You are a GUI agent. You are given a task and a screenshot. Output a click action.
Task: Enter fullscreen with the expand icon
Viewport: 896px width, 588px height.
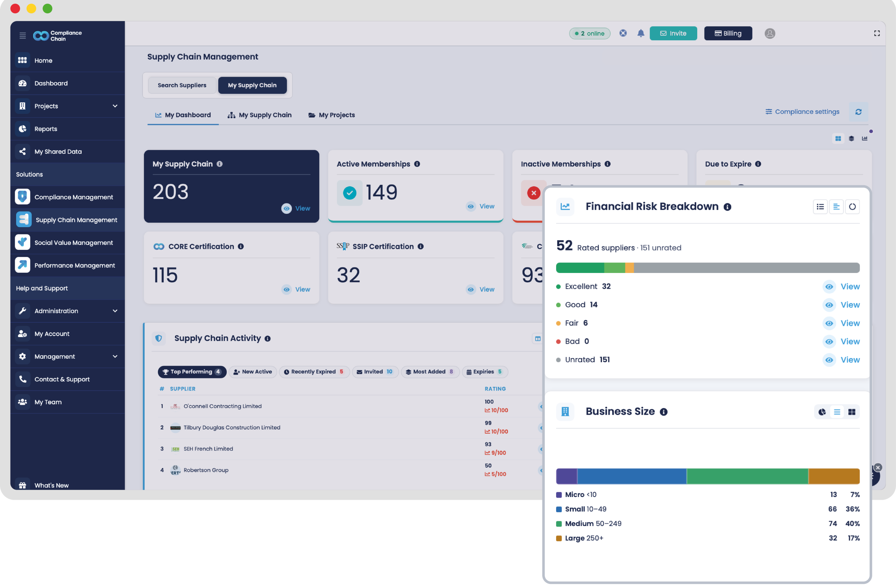click(x=876, y=34)
